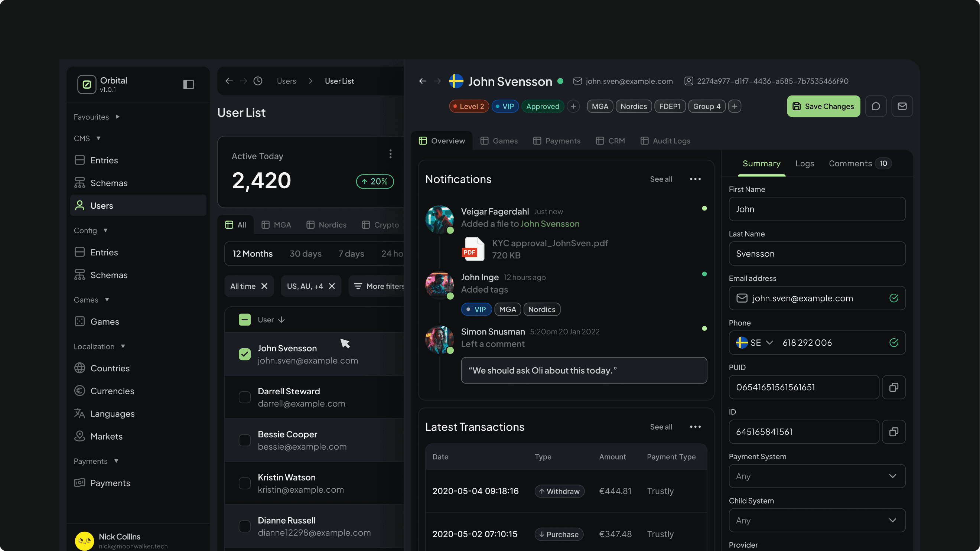Open the Payment System dropdown
Viewport: 980px width, 551px height.
[x=817, y=476]
